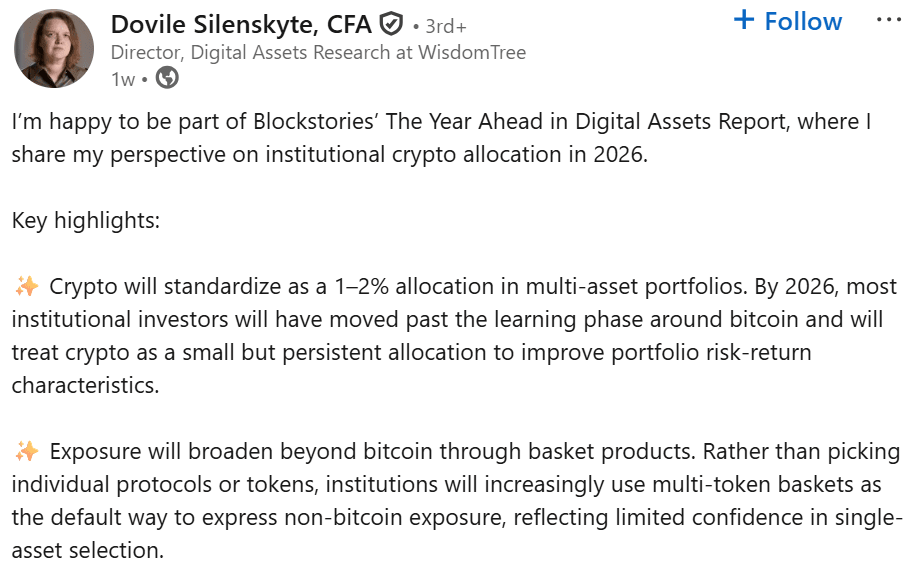915x574 pixels.
Task: Click the plus icon beside Follow
Action: (743, 21)
